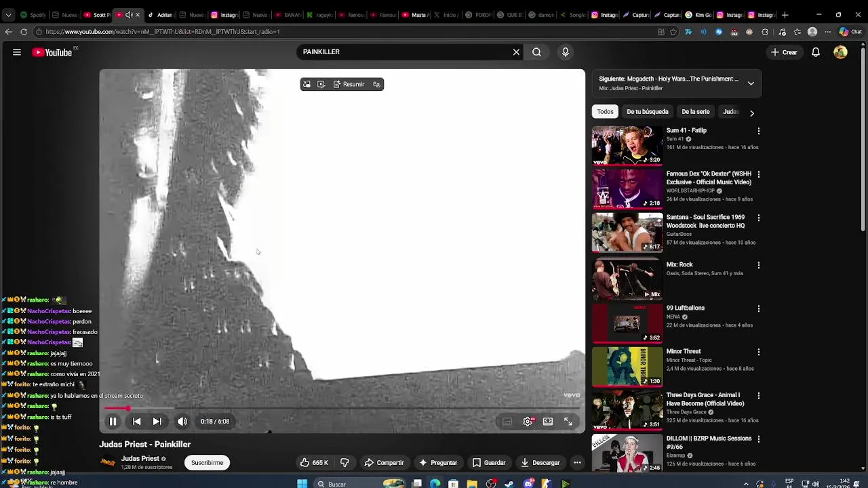Clear the search box text

pyautogui.click(x=516, y=52)
